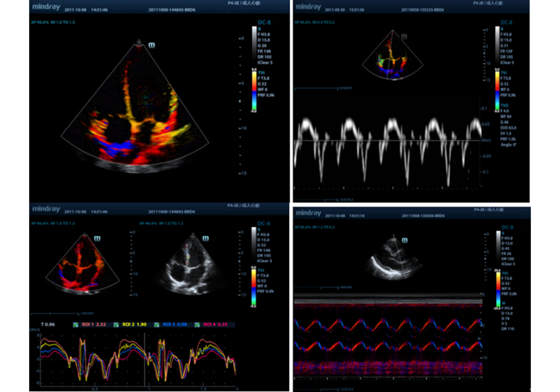Toggle the ROI 2 checkbox
Image resolution: width=560 pixels, height=392 pixels.
click(x=117, y=325)
